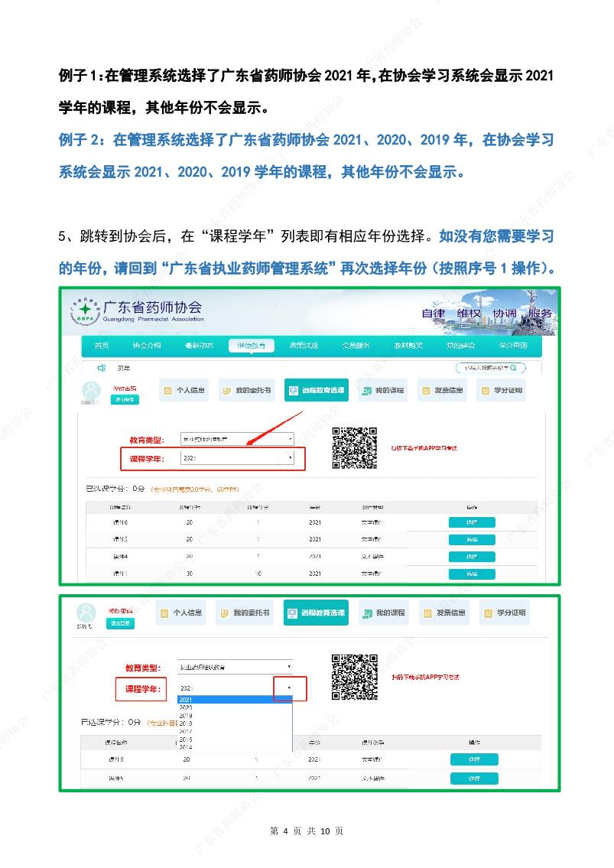
Task: Click the 课件4 course name cell
Action: [x=120, y=556]
